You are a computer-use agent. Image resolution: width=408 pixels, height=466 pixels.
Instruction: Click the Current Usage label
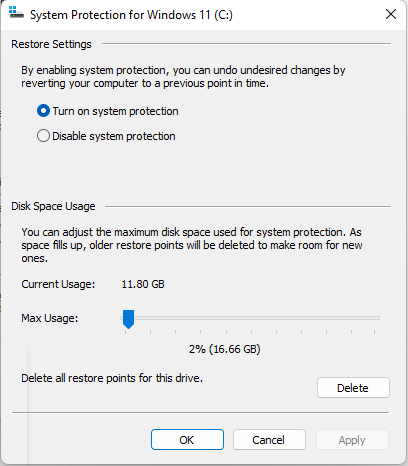(58, 284)
